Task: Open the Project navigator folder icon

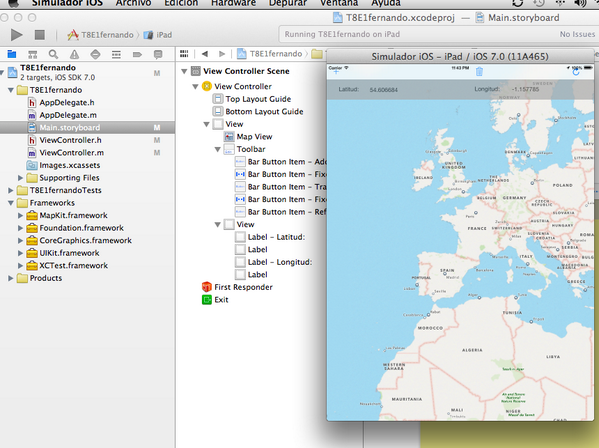Action: click(x=12, y=54)
